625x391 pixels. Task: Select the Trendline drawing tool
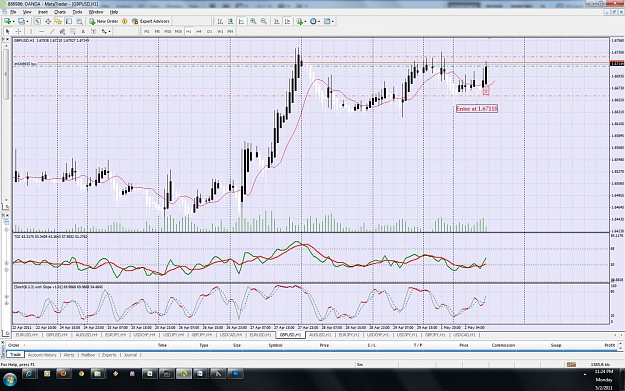[52, 31]
